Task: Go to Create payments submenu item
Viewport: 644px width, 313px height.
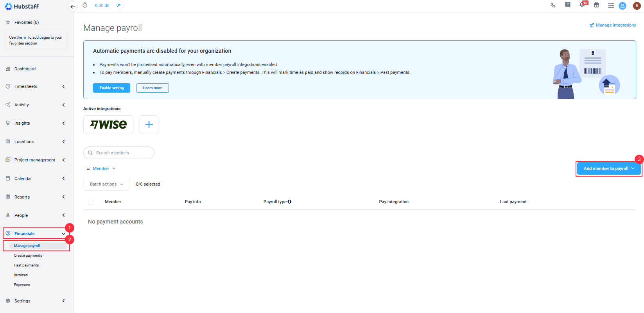Action: pos(28,256)
